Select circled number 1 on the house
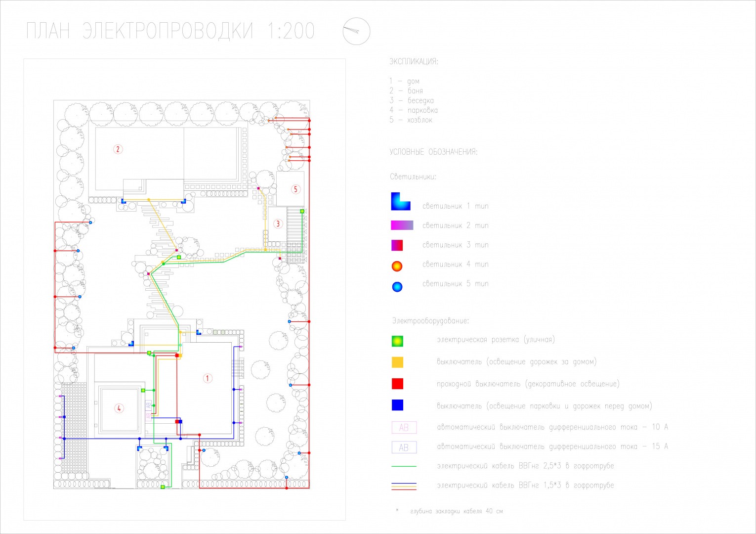This screenshot has height=534, width=756. 208,378
